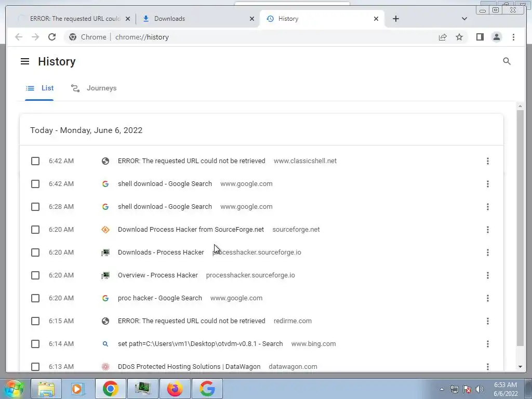Tick Overview - Process Hacker checkbox
Image resolution: width=532 pixels, height=399 pixels.
point(35,275)
